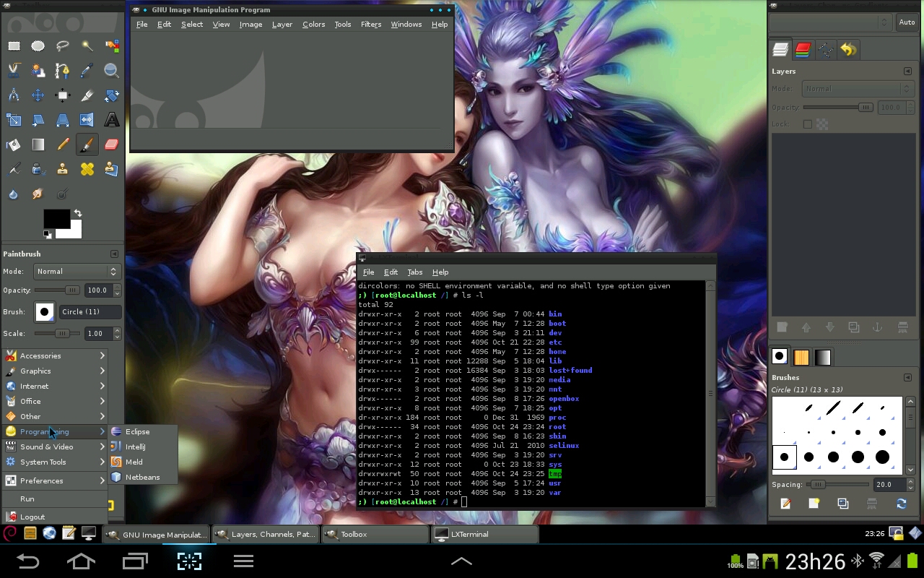The width and height of the screenshot is (924, 578).
Task: Expand the Sound & Video submenu
Action: [55, 447]
